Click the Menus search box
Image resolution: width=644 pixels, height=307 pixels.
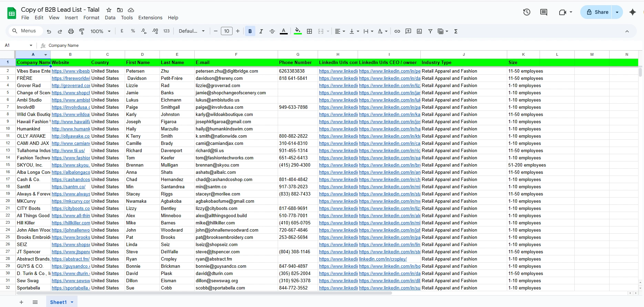point(25,31)
